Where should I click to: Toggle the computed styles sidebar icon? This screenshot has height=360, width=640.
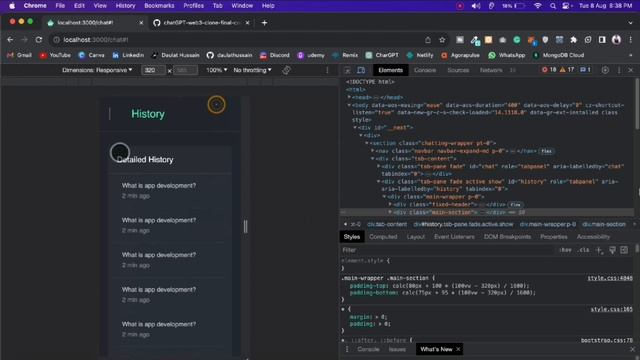pos(624,250)
